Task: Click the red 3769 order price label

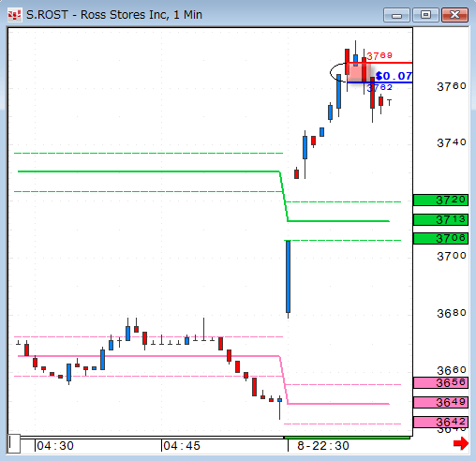Action: coord(379,56)
